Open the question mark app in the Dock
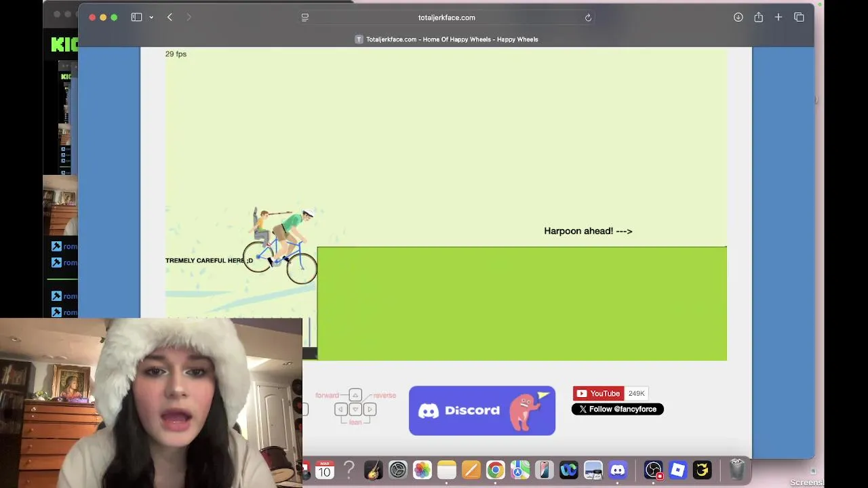 pos(349,470)
